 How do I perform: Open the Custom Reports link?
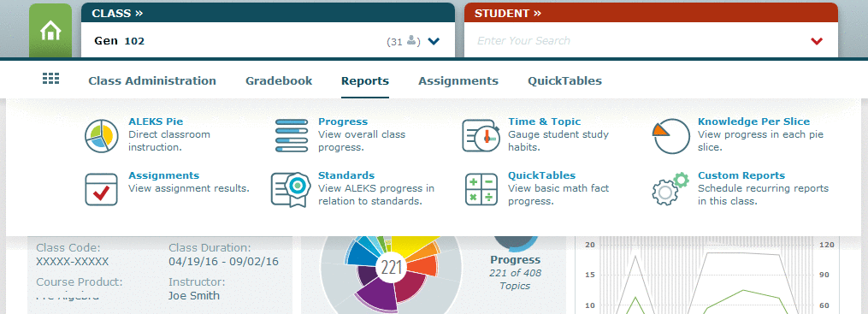pos(741,175)
